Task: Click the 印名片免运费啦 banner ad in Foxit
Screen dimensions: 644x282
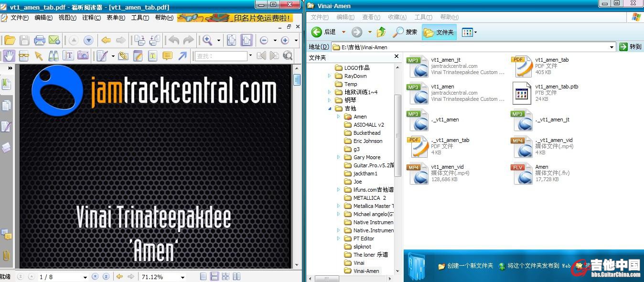Action: click(234, 18)
